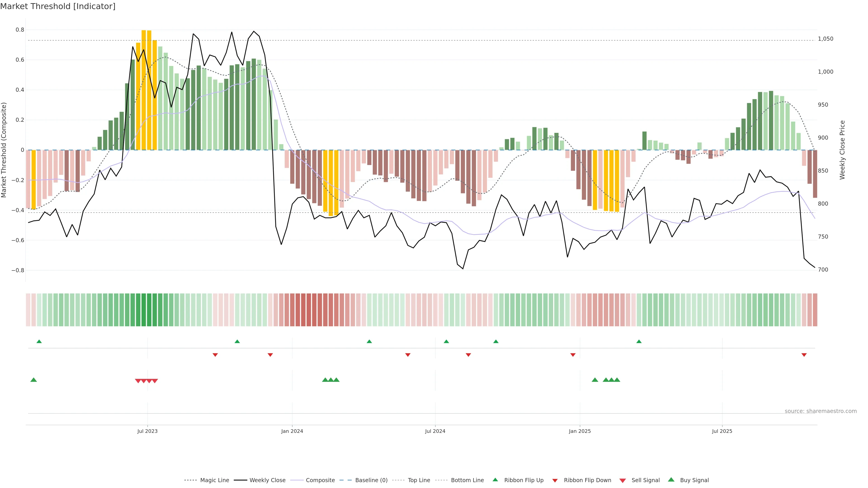
Task: Click the Buy Signal legend icon
Action: coord(671,480)
